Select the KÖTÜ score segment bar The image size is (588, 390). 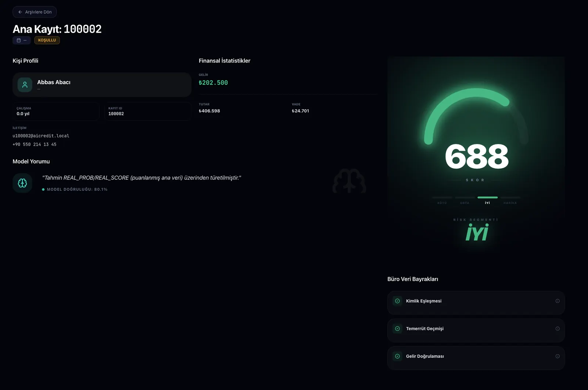(x=442, y=198)
